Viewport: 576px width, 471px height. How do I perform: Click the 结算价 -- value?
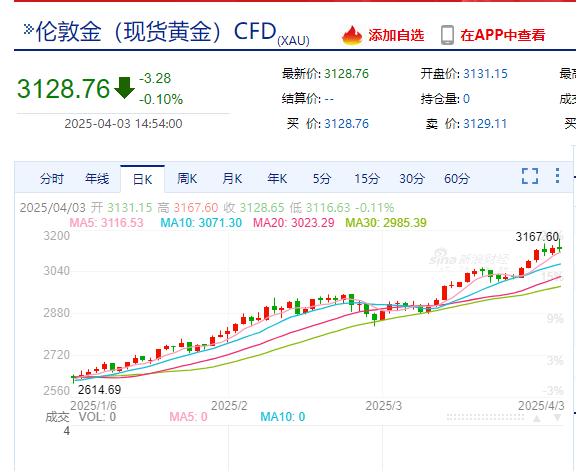(329, 99)
